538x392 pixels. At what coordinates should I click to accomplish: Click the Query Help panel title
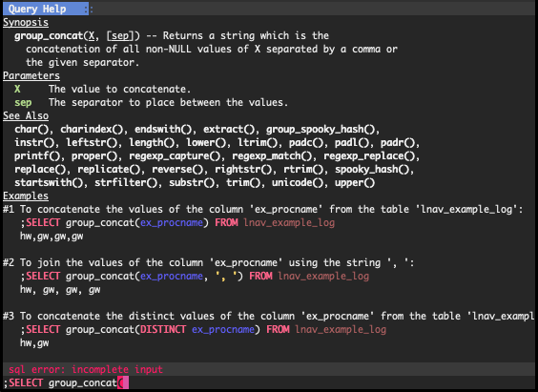tap(37, 9)
